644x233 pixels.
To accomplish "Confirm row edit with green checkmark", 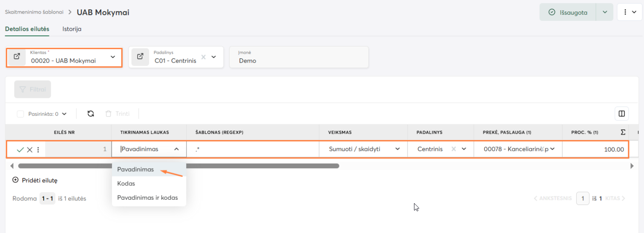I will click(x=20, y=150).
